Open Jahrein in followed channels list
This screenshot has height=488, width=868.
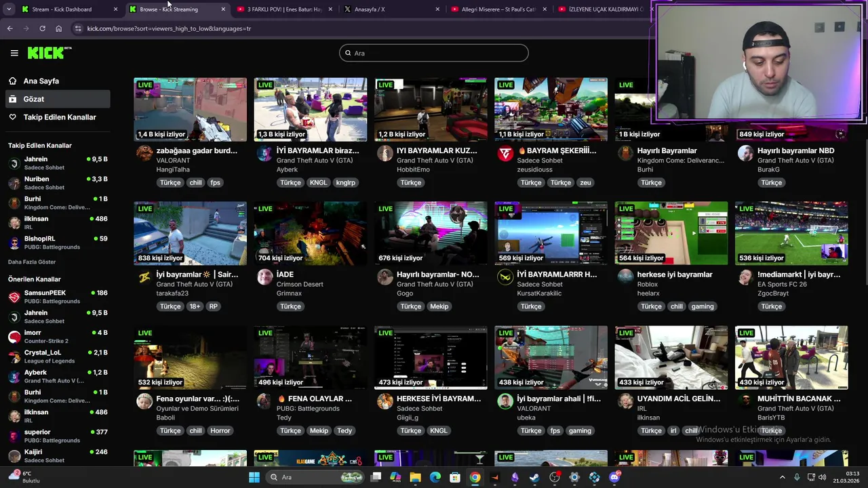click(x=58, y=163)
